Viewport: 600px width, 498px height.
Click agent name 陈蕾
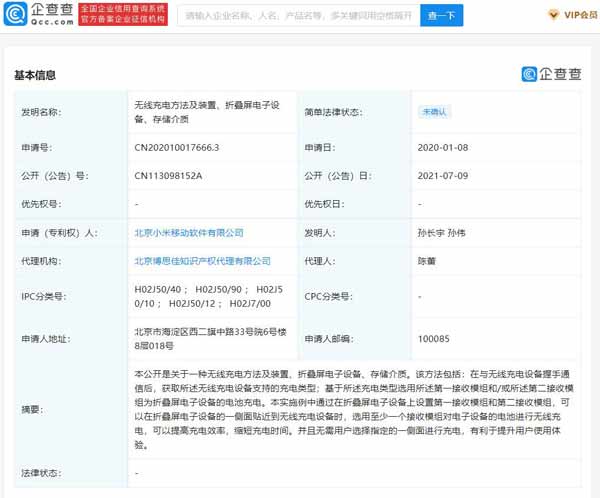[x=427, y=261]
